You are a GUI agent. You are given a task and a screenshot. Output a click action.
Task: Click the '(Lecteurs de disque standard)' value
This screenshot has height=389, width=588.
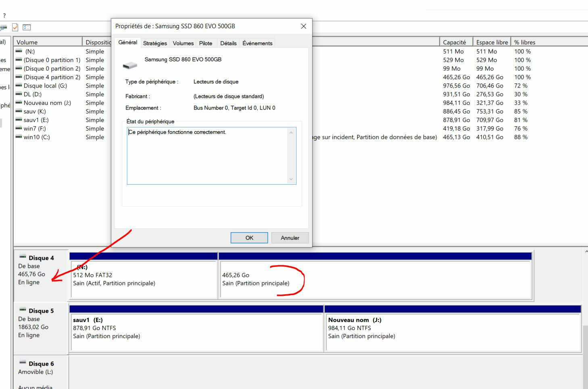click(229, 96)
